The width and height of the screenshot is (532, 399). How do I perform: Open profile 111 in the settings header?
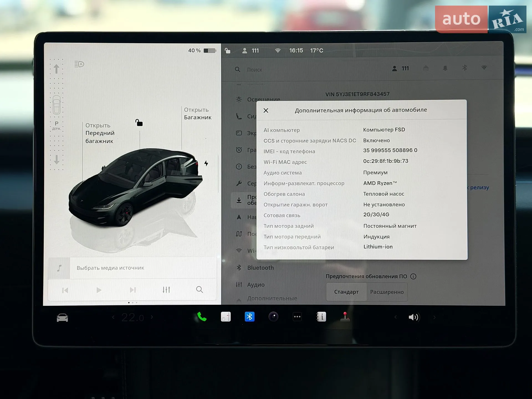point(401,68)
